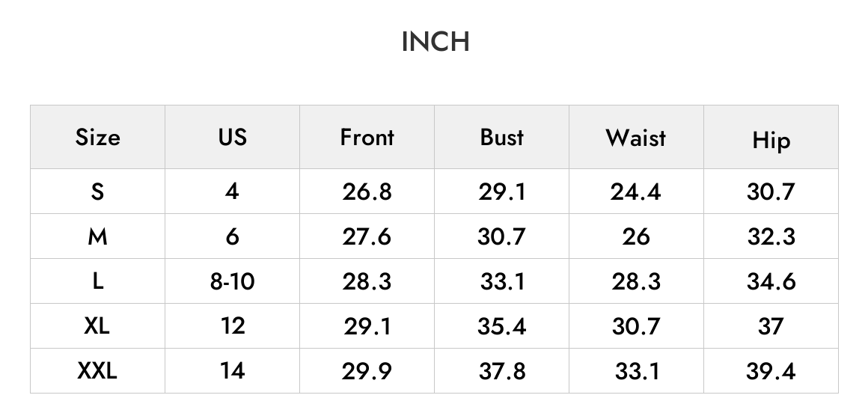Click the Bust column header

[501, 137]
